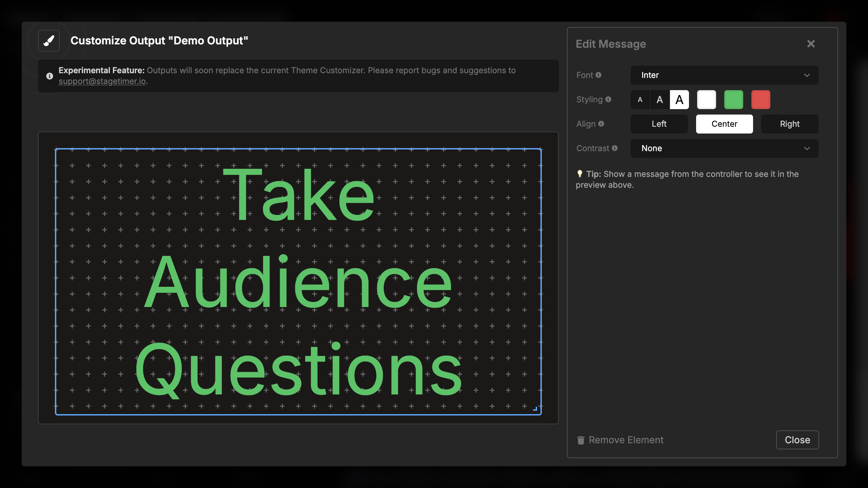Select the smallest font size option
This screenshot has height=488, width=868.
click(x=640, y=100)
